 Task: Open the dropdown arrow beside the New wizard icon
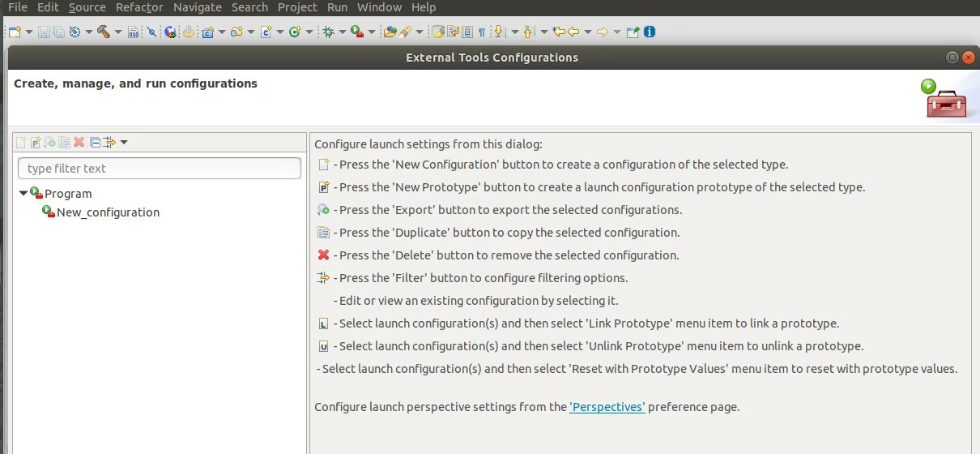[29, 32]
